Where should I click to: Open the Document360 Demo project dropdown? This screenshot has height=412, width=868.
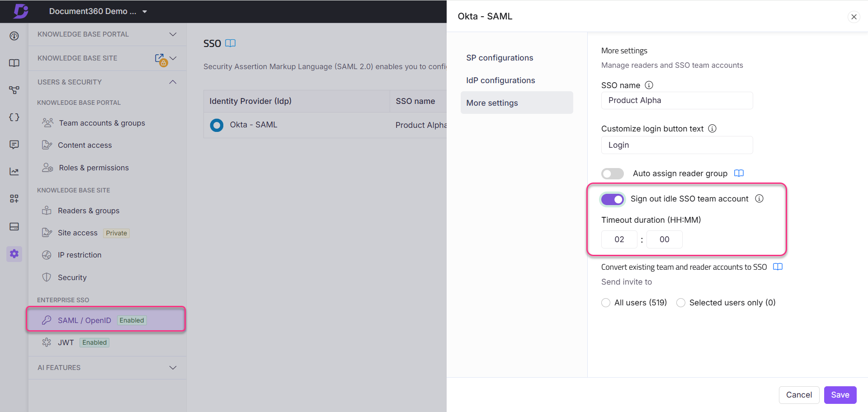(x=98, y=11)
